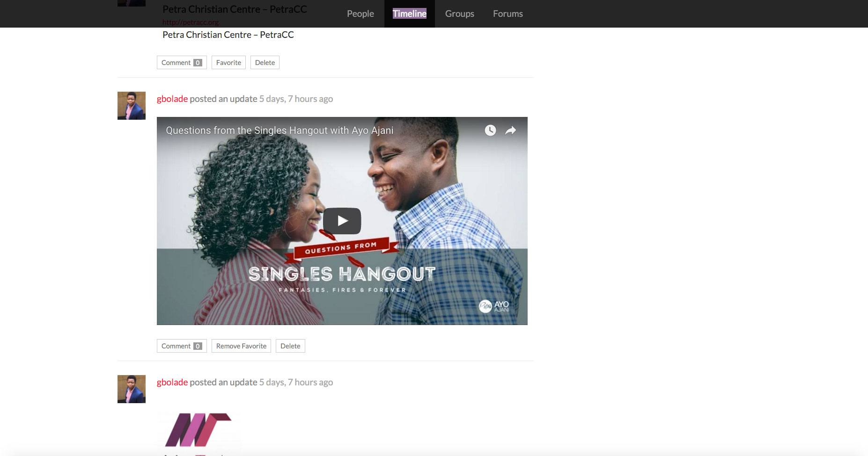Click the video share arrow icon
868x456 pixels.
[x=511, y=130]
